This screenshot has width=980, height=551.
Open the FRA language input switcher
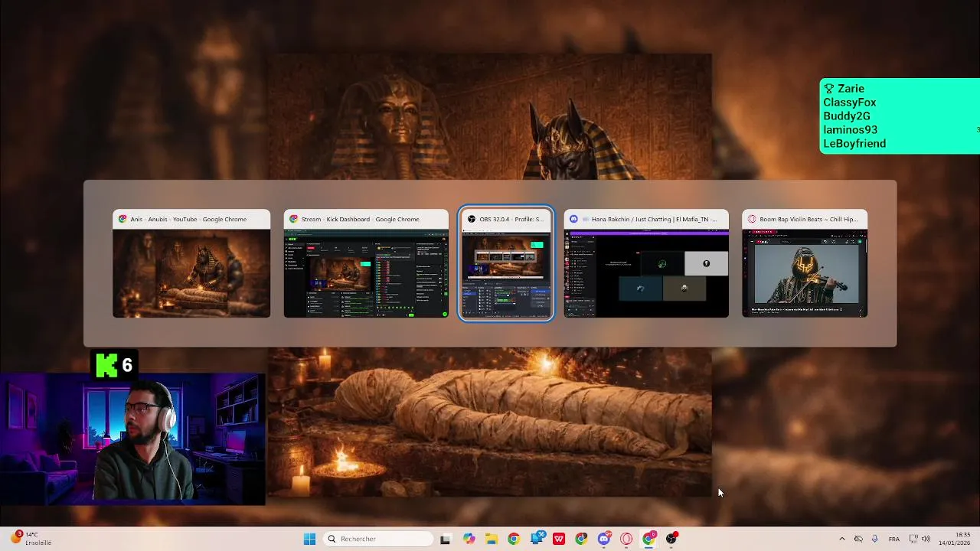point(893,539)
